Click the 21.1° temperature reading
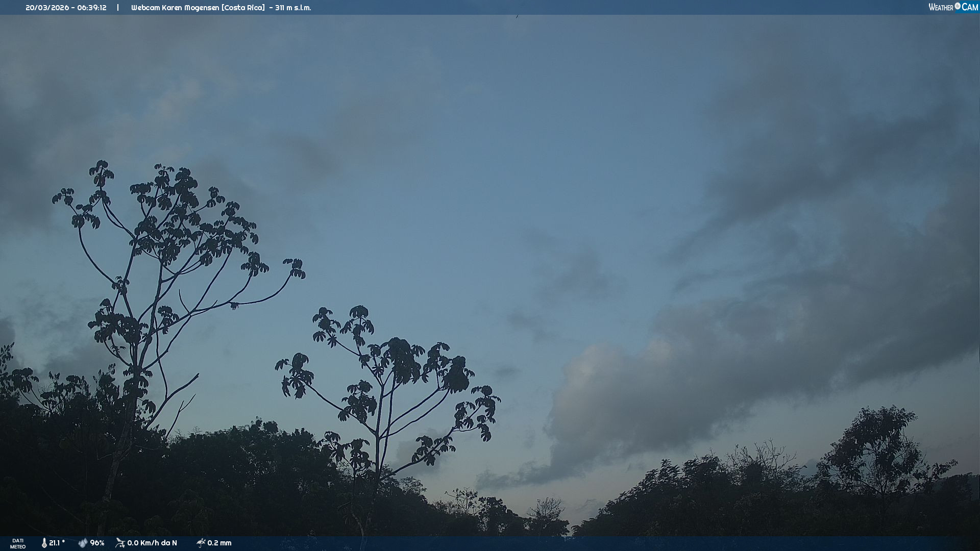 (57, 543)
